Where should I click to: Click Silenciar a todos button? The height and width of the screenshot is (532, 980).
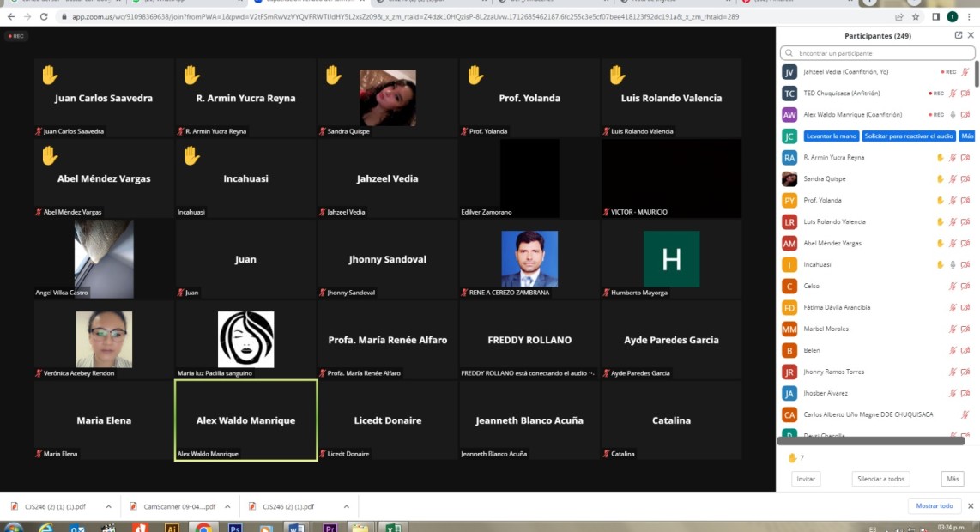(x=881, y=479)
